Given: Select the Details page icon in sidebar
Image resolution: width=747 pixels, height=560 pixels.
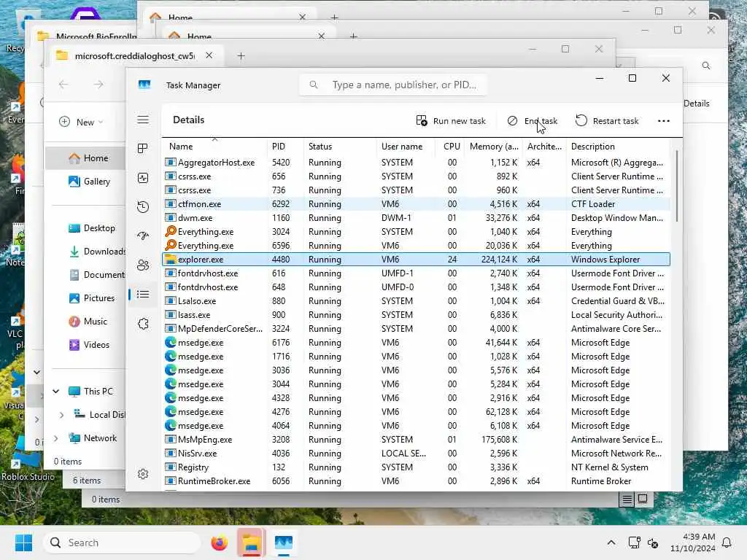Looking at the screenshot, I should click(x=143, y=295).
